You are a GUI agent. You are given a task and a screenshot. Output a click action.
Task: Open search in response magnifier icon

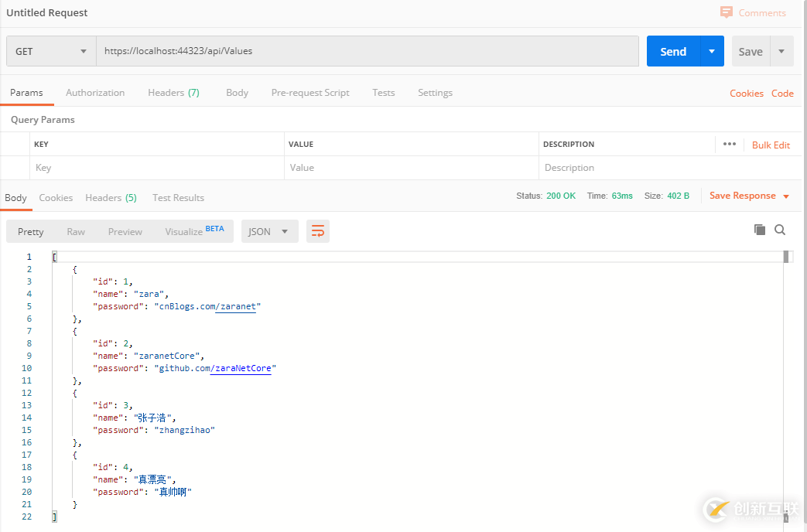[780, 230]
